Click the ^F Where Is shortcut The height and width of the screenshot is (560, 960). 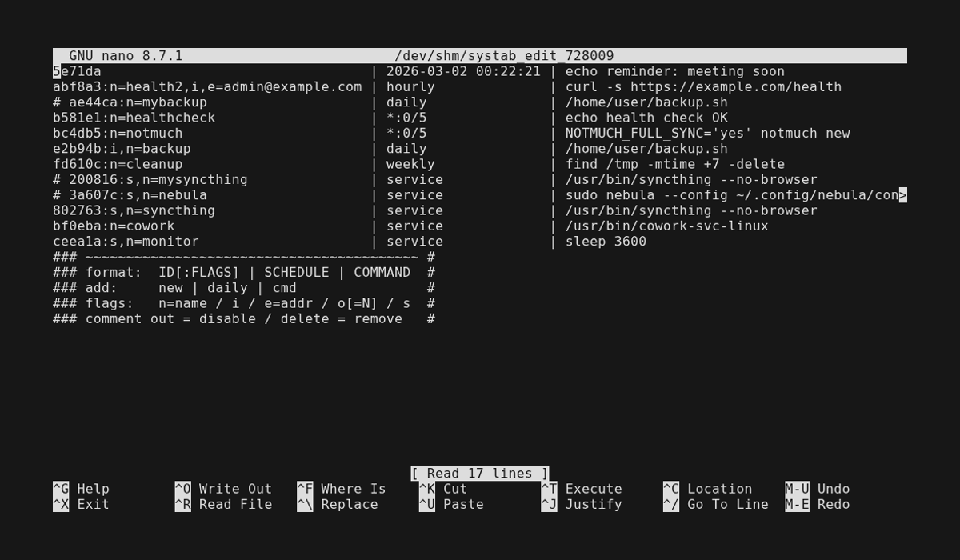coord(342,489)
